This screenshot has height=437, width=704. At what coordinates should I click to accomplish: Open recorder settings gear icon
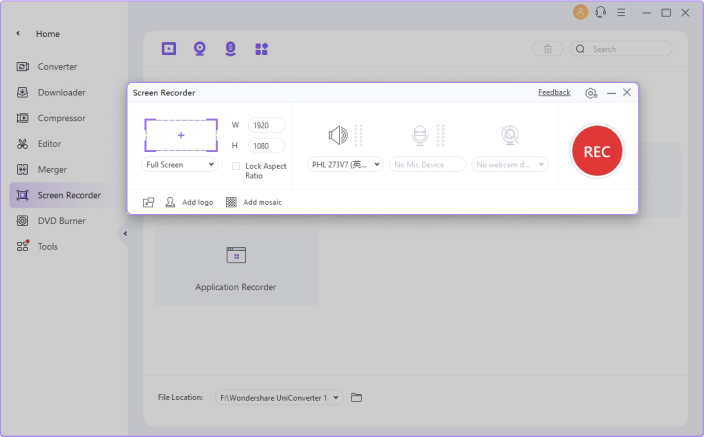coord(591,92)
